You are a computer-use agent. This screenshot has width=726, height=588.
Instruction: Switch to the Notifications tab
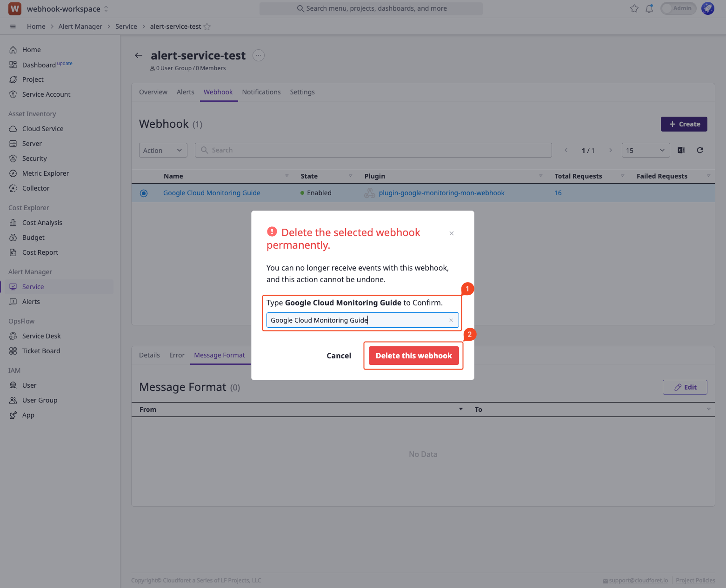(x=261, y=92)
